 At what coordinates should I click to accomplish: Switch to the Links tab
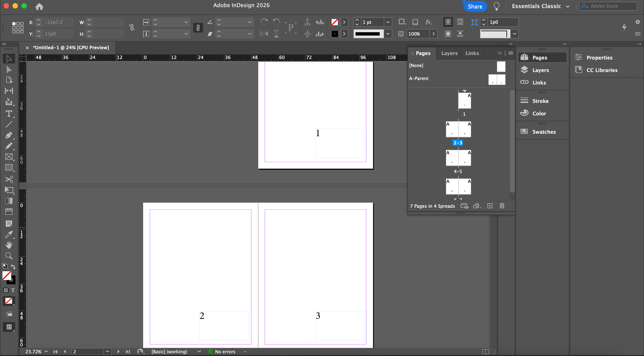click(x=472, y=53)
